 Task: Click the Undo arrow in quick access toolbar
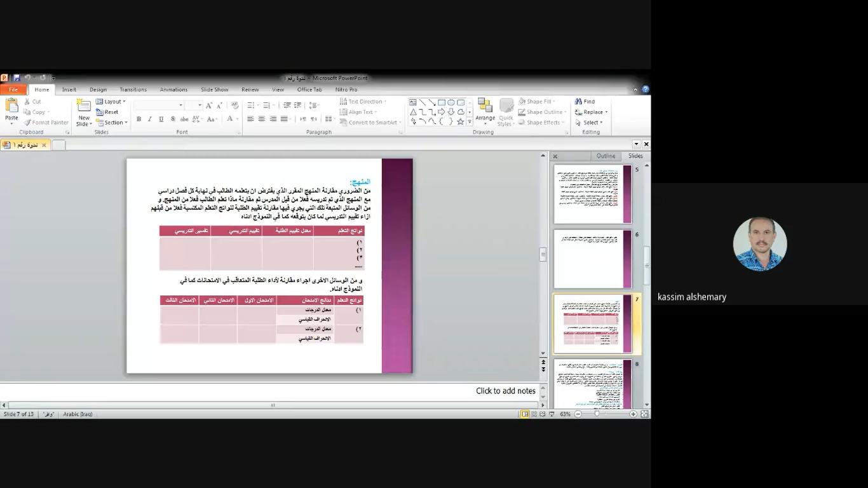pyautogui.click(x=27, y=78)
